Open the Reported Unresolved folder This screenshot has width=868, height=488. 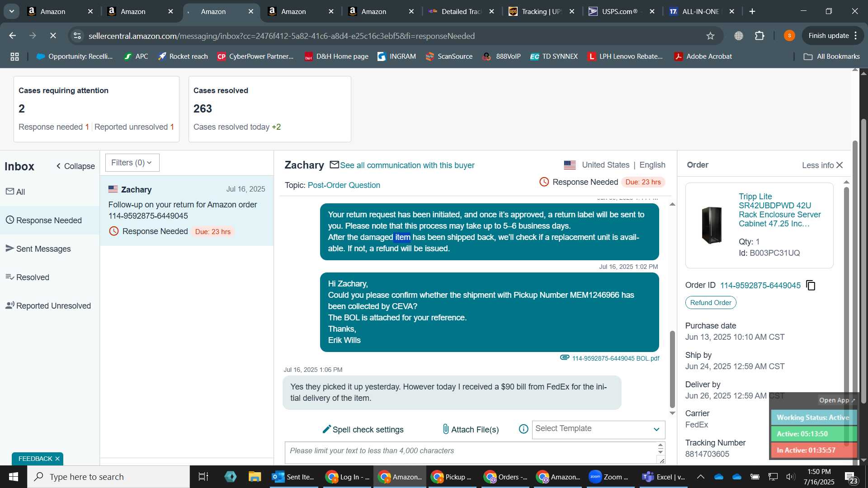tap(50, 306)
